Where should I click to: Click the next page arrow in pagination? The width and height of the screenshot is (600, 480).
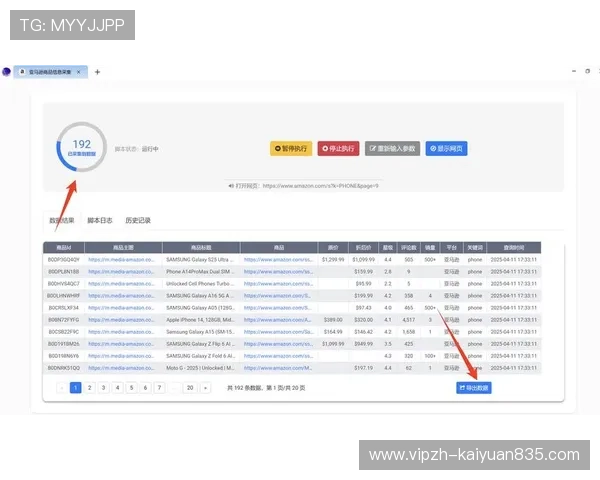[206, 387]
